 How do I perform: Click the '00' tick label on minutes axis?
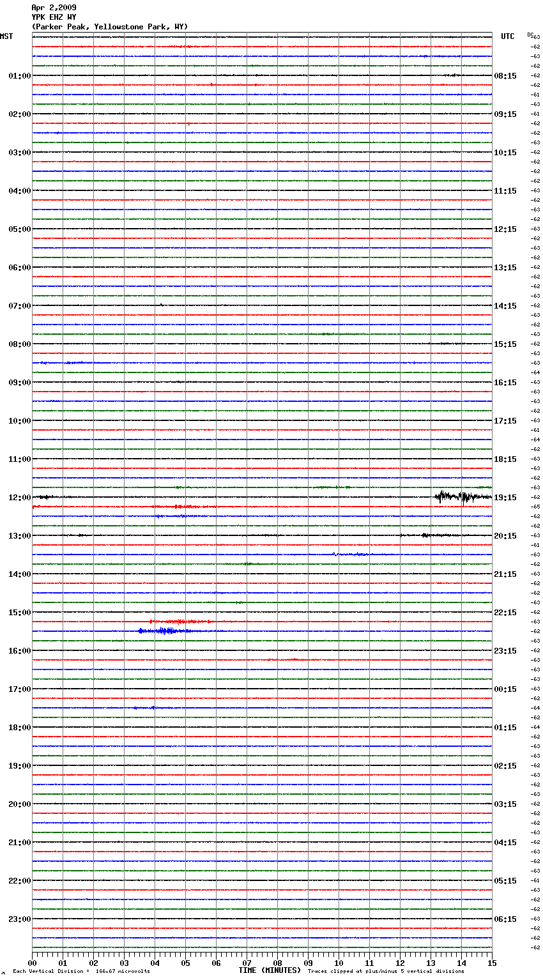pos(32,963)
